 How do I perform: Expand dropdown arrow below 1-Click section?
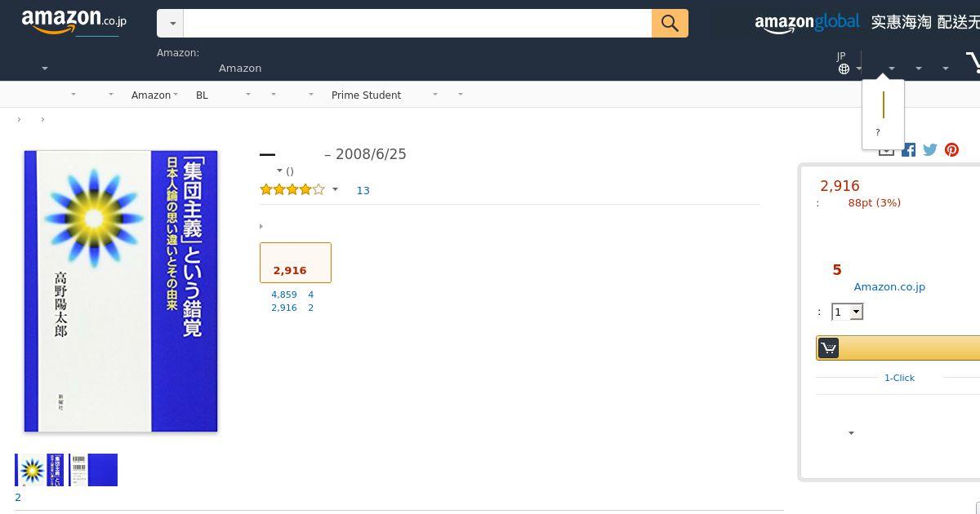[851, 433]
